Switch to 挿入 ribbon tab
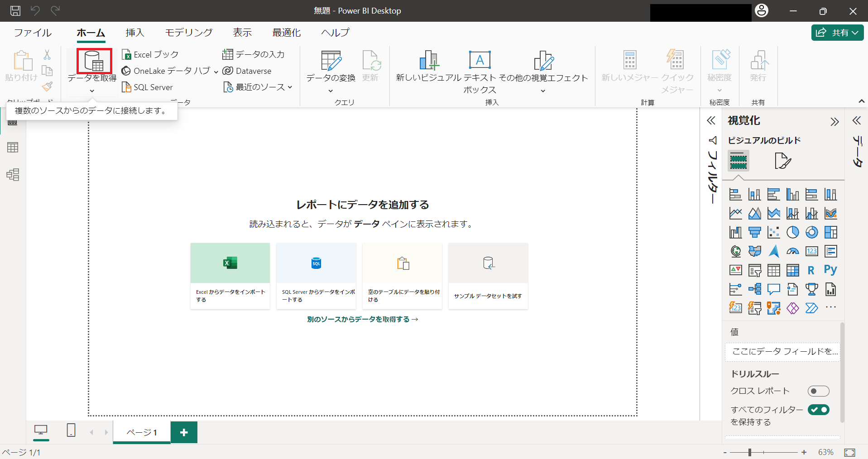This screenshot has width=868, height=459. [x=135, y=33]
